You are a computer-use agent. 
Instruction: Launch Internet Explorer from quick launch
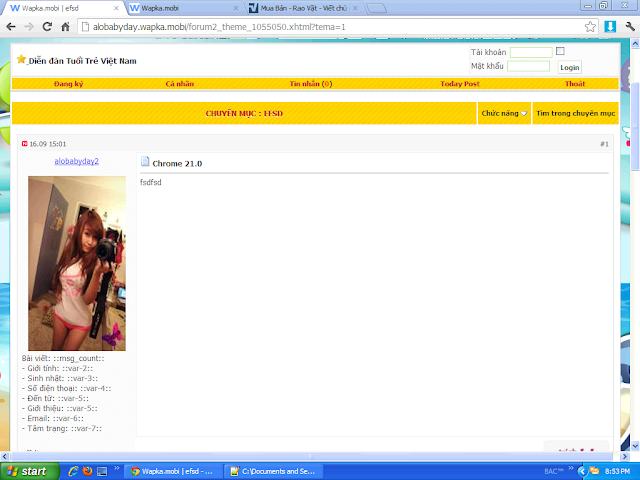point(72,470)
